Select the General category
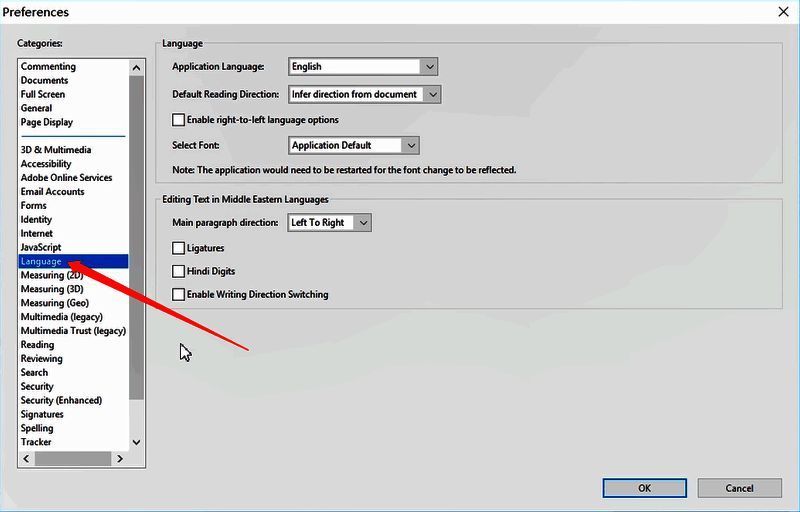The image size is (800, 512). (x=36, y=108)
